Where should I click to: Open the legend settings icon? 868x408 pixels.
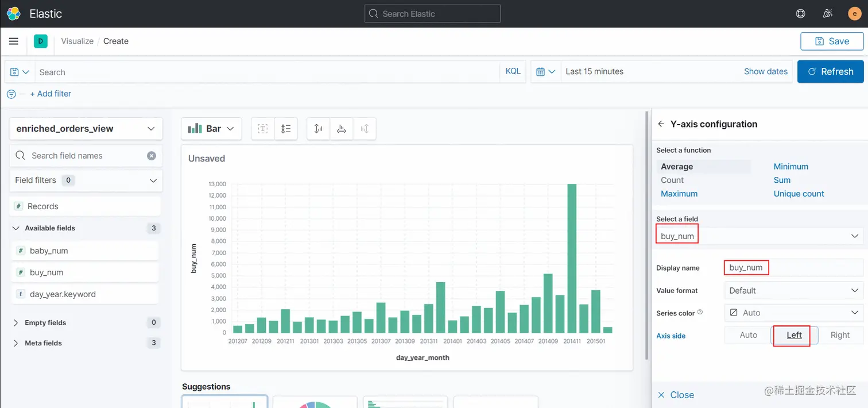coord(286,129)
